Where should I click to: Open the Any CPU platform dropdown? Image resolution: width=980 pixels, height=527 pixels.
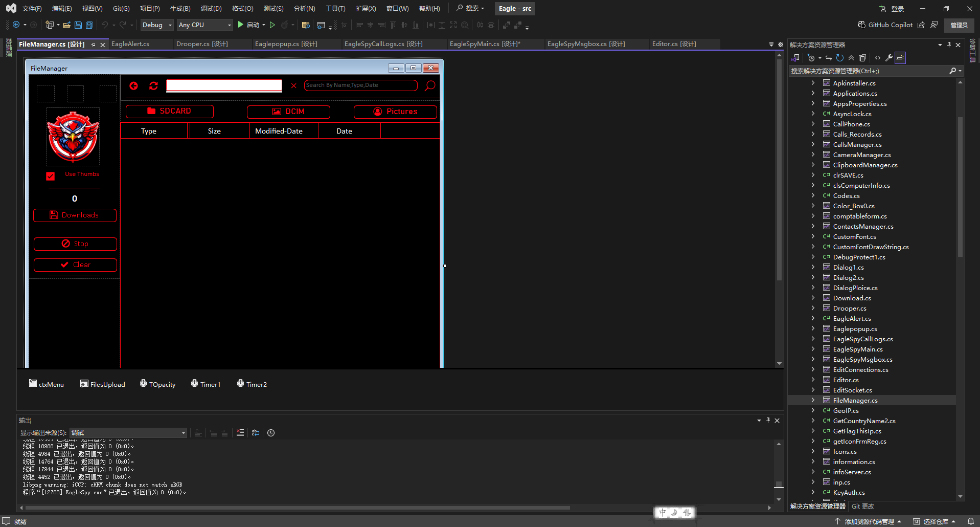tap(204, 25)
